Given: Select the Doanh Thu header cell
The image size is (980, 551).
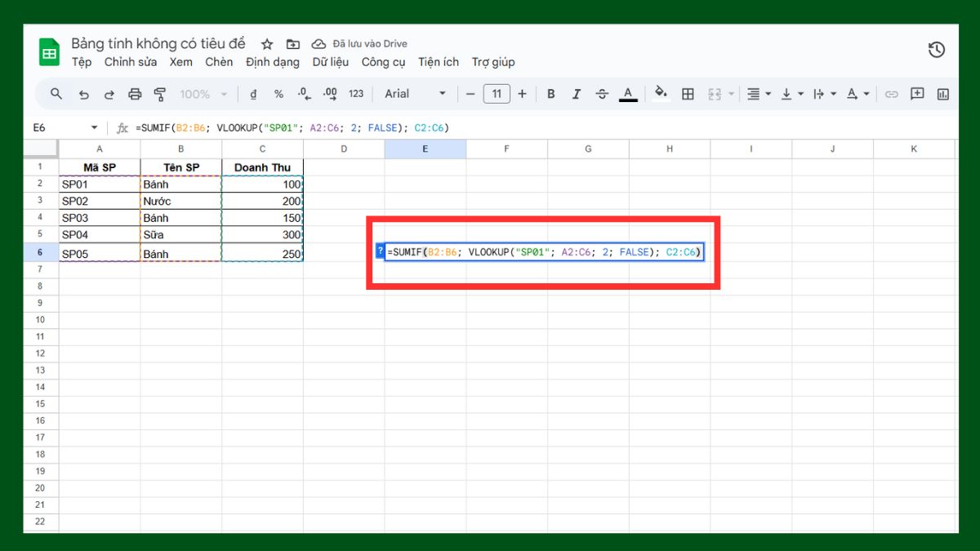Looking at the screenshot, I should [x=262, y=167].
